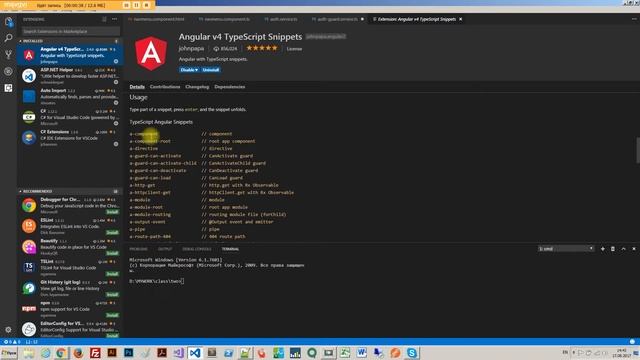Open Word from the Windows taskbar
This screenshot has height=360, width=640.
point(362,353)
